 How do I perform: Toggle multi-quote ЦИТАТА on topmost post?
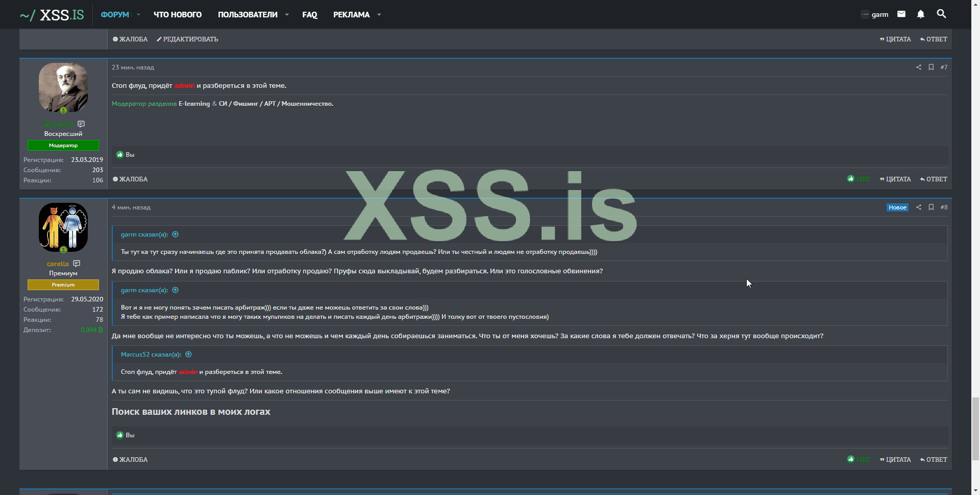[x=895, y=39]
